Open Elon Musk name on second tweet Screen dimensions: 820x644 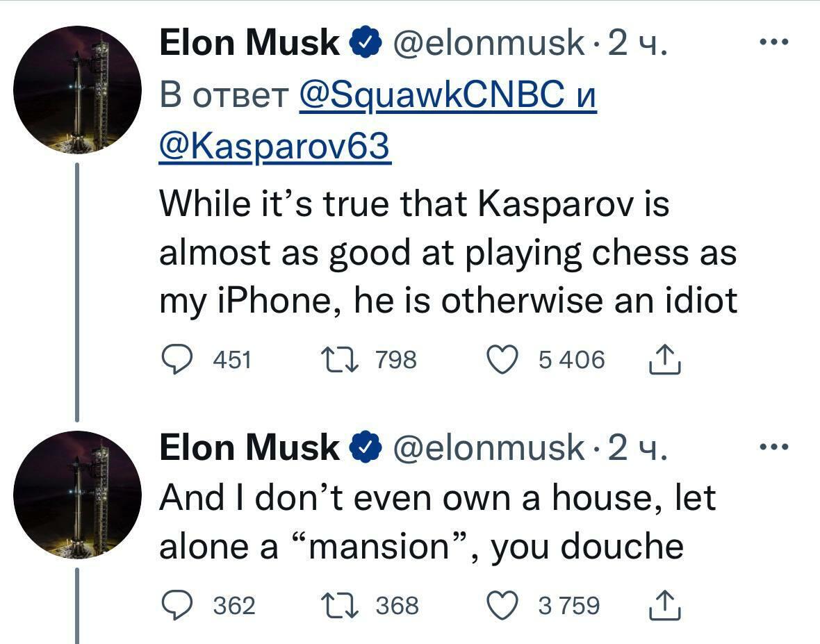pos(249,447)
